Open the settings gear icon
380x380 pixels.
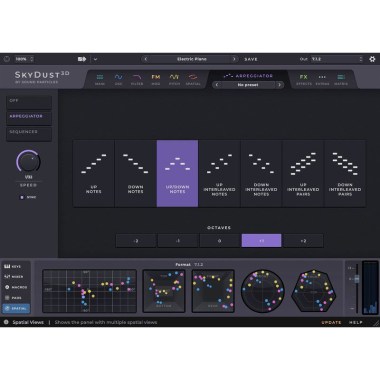coord(372,59)
